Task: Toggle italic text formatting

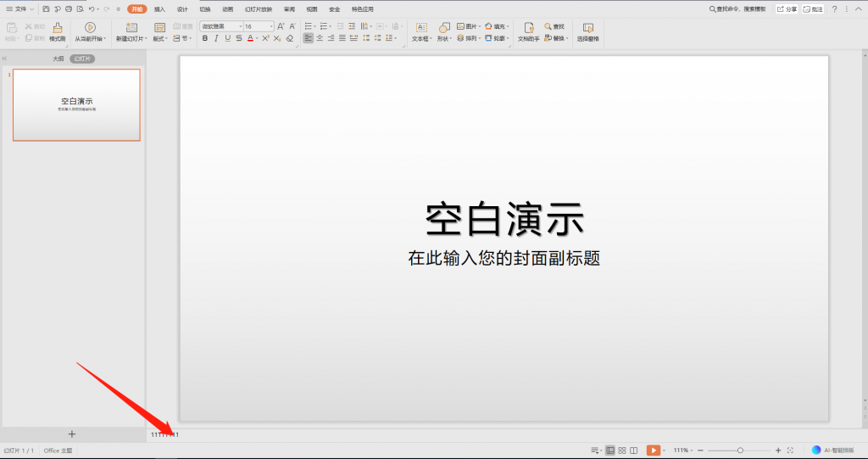Action: pyautogui.click(x=216, y=38)
